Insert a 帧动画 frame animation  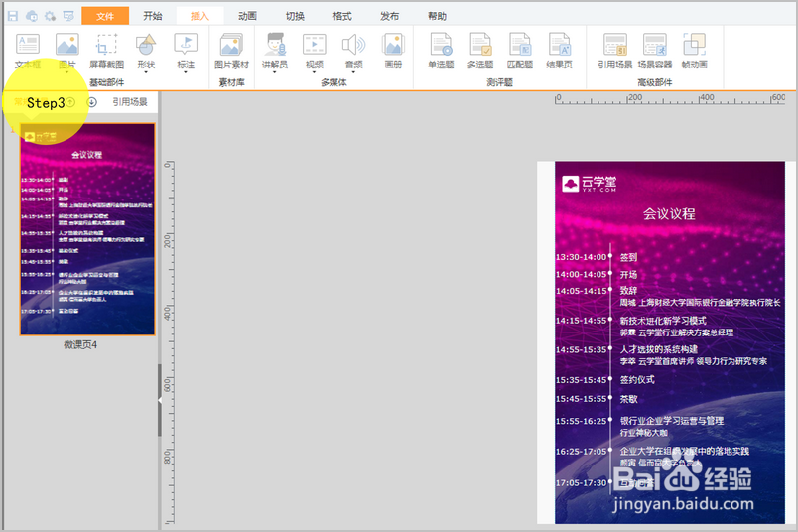click(695, 51)
